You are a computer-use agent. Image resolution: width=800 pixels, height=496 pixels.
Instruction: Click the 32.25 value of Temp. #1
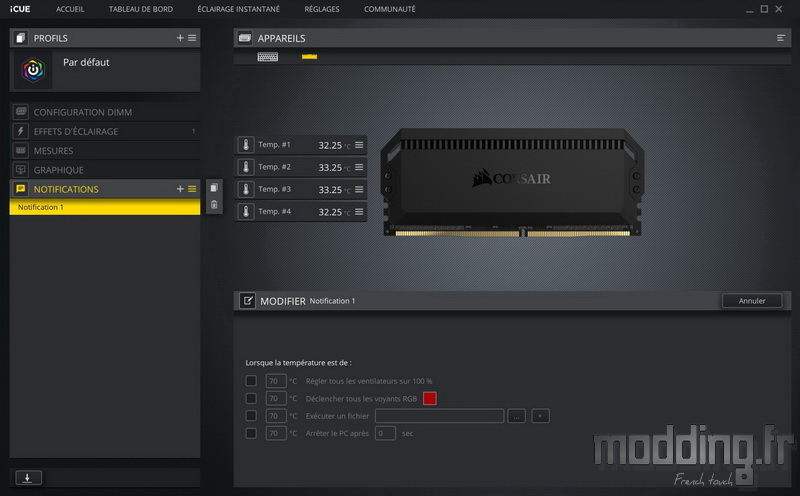point(330,145)
